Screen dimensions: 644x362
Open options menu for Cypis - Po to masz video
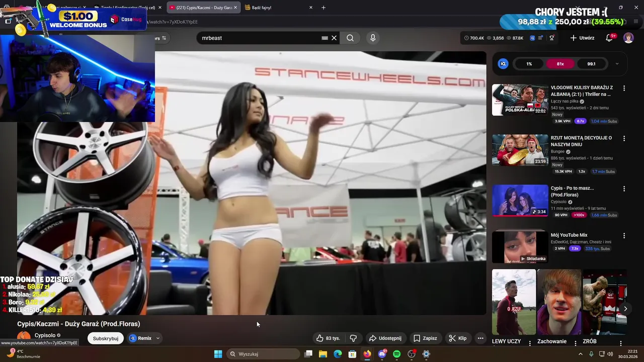tap(624, 189)
